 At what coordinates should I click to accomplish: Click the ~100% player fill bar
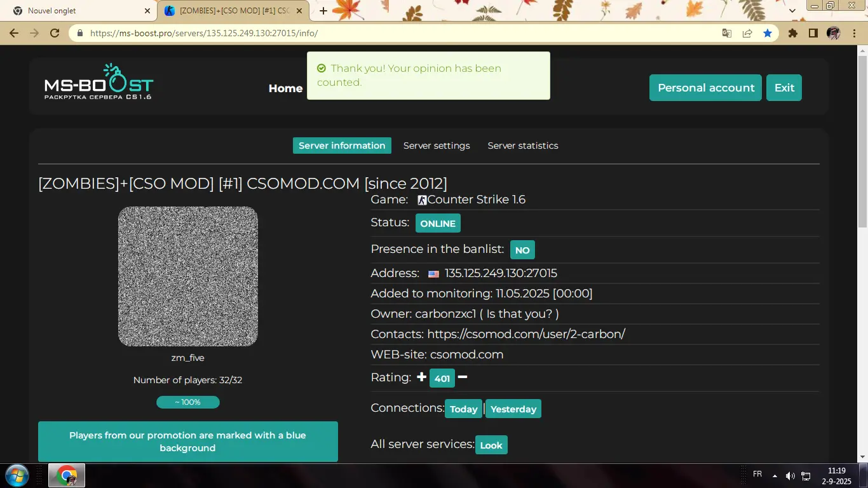tap(188, 402)
